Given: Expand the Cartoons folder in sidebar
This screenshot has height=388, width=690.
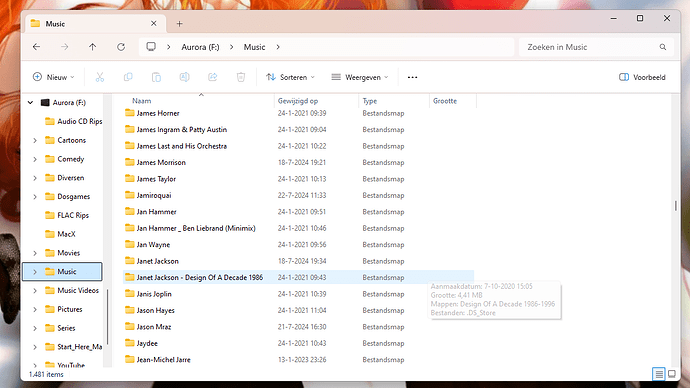Looking at the screenshot, I should coord(35,140).
